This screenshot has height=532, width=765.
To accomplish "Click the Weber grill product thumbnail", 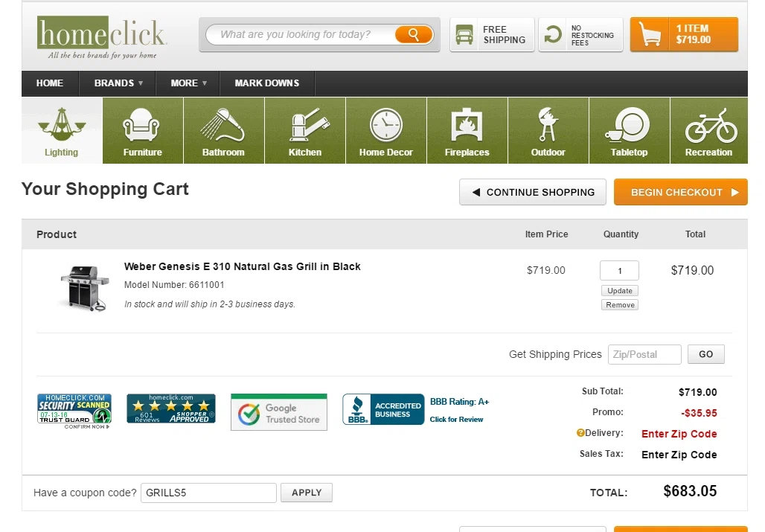I will click(x=85, y=288).
